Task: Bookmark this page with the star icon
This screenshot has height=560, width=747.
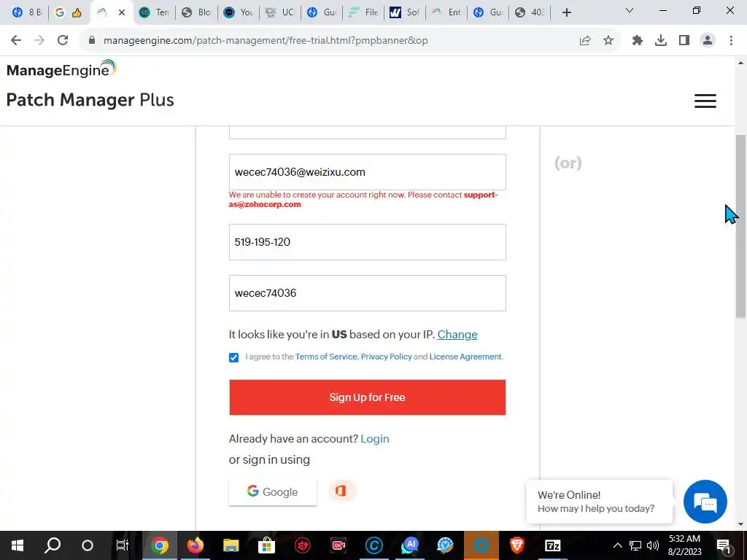Action: pyautogui.click(x=608, y=41)
